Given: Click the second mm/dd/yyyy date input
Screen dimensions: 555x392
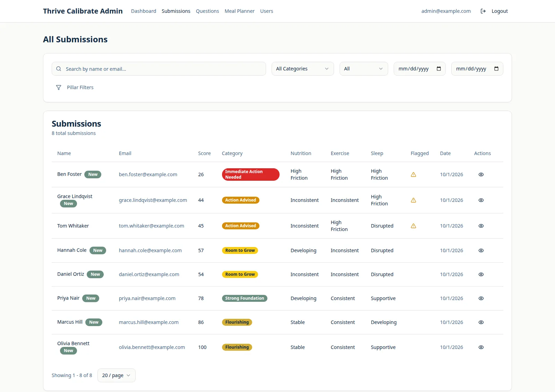Looking at the screenshot, I should coord(477,69).
